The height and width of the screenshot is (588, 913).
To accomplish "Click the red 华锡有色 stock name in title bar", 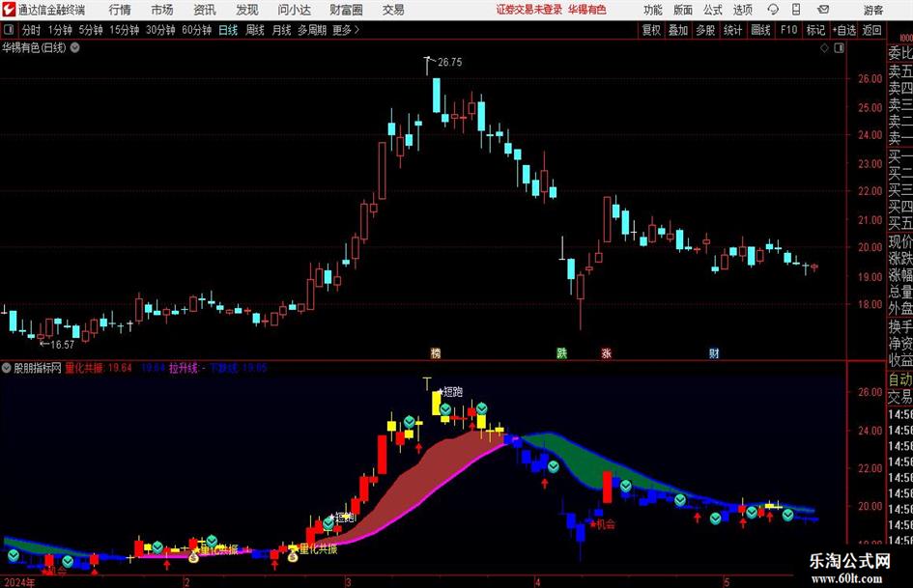I will 587,10.
